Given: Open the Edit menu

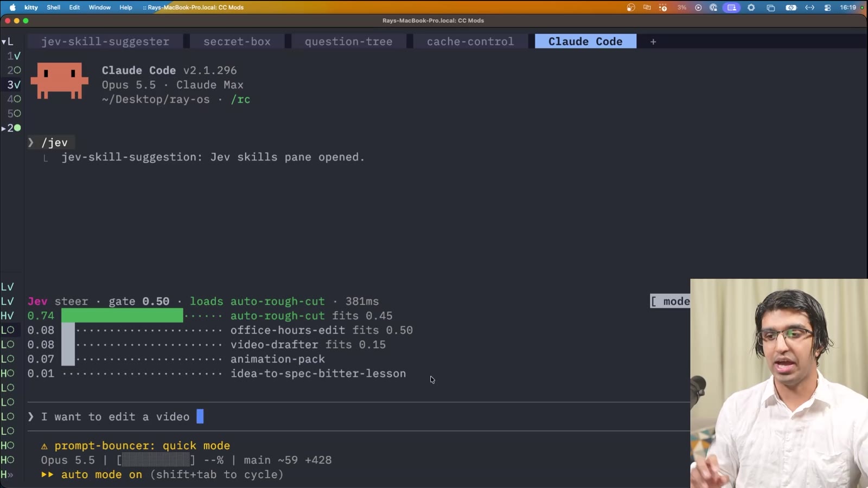Looking at the screenshot, I should click(74, 8).
